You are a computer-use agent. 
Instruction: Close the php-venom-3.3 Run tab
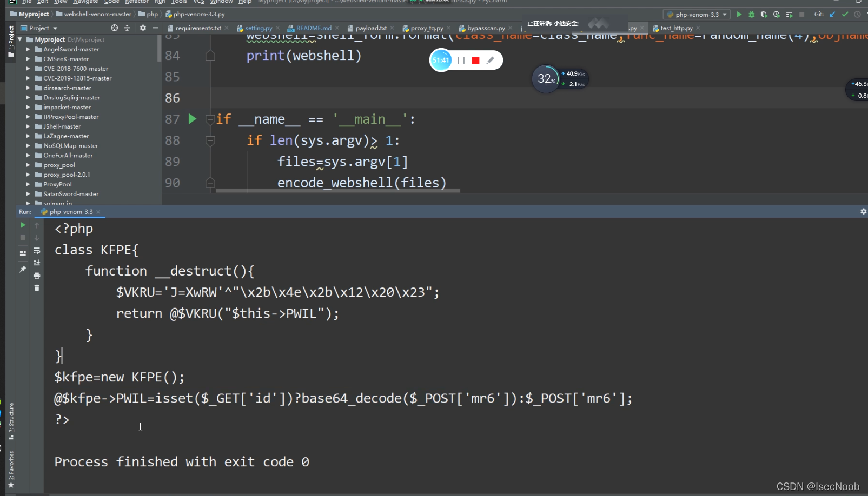[x=98, y=212]
